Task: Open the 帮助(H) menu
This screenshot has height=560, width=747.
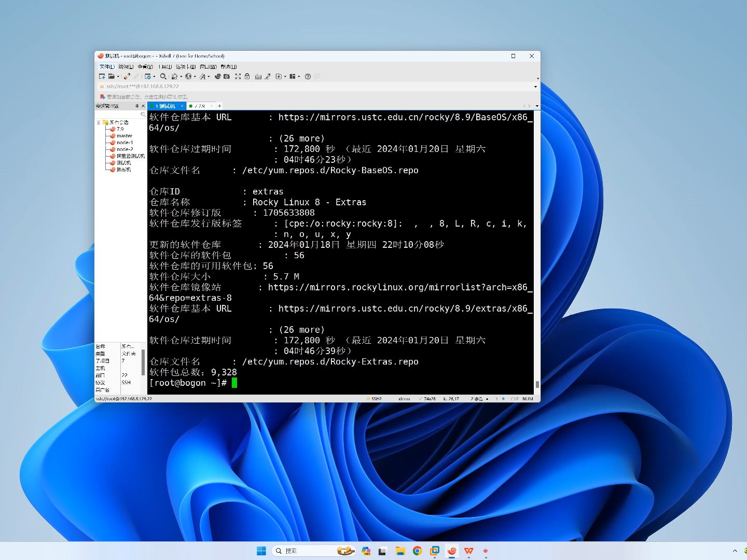Action: click(229, 67)
